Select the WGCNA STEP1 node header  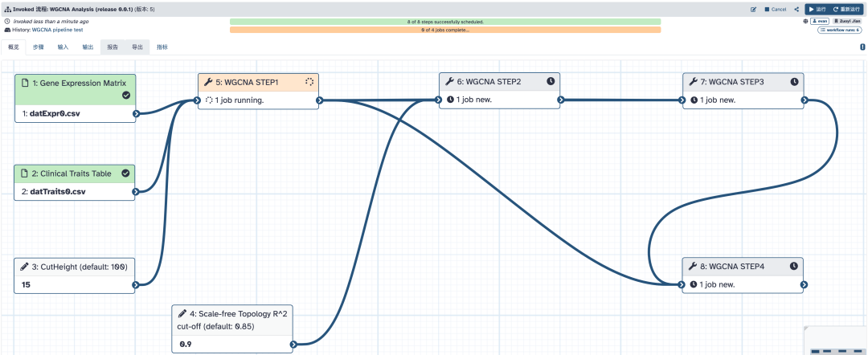pos(259,83)
